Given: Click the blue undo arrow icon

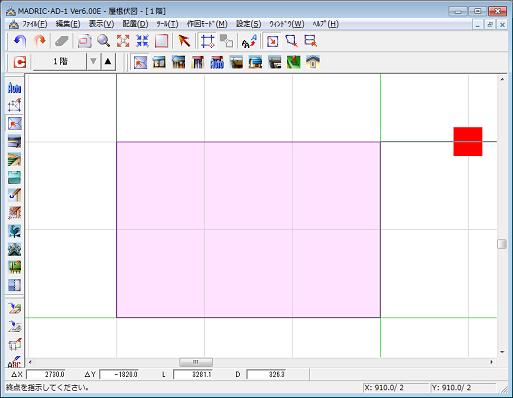Looking at the screenshot, I should [x=20, y=41].
